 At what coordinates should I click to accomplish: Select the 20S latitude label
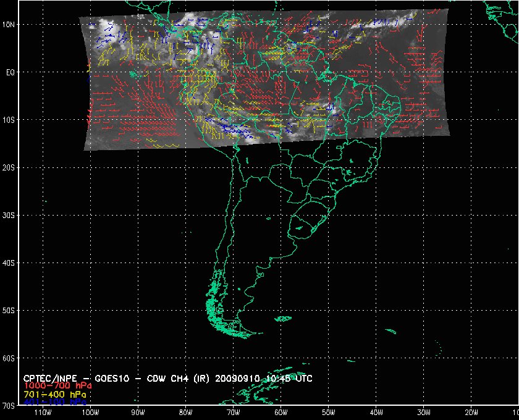[x=9, y=168]
